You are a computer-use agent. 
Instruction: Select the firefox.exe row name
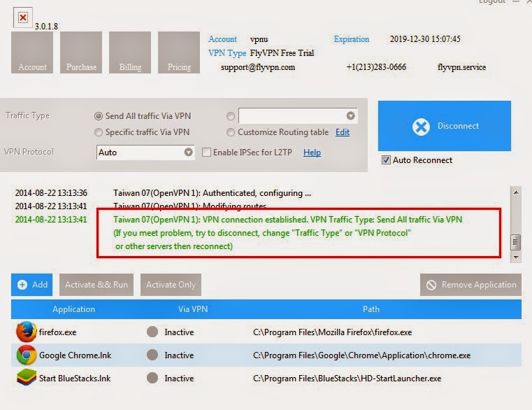click(58, 332)
